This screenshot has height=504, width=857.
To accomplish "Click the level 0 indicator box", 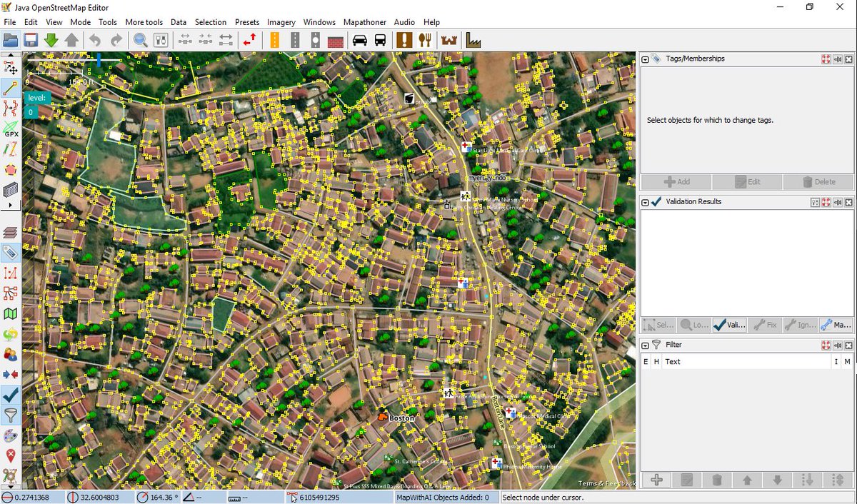I will tap(31, 112).
